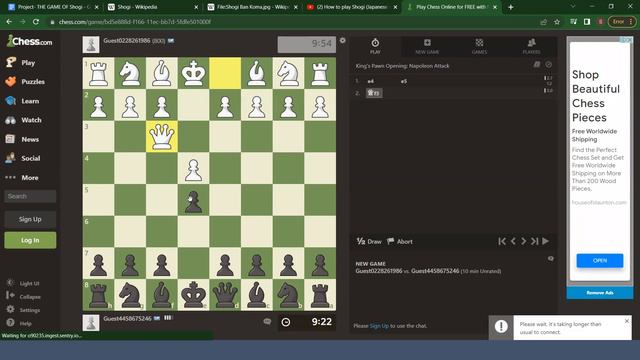Select the black bishop on f8
Screen dimensions: 640x360
tap(162, 295)
